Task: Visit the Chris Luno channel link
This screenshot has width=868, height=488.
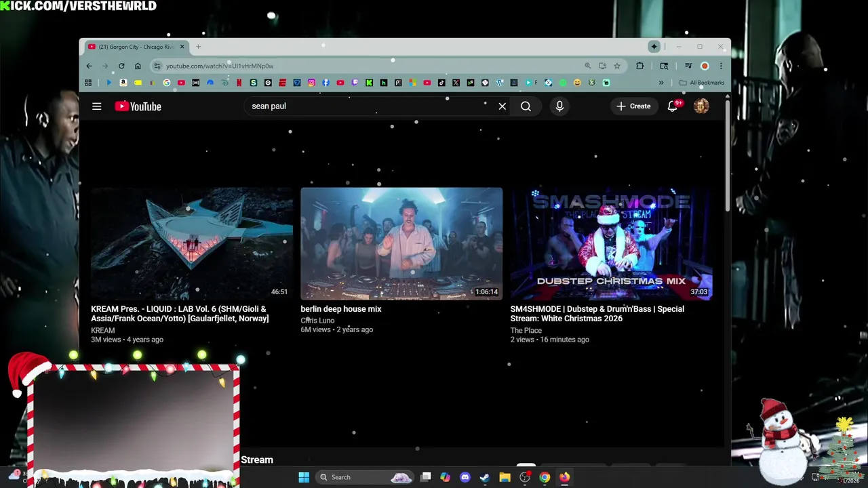Action: click(x=317, y=321)
